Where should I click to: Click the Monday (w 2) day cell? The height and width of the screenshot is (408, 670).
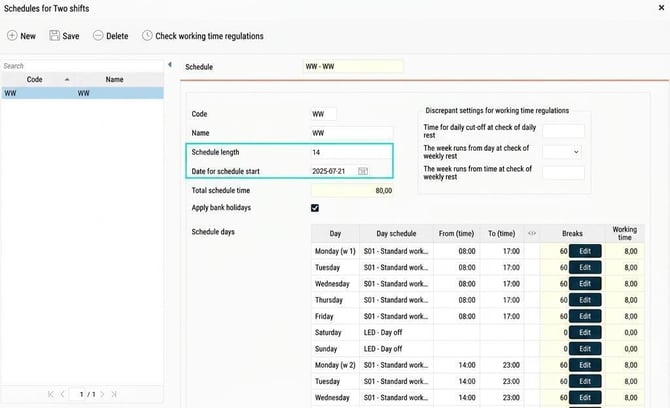(x=335, y=365)
